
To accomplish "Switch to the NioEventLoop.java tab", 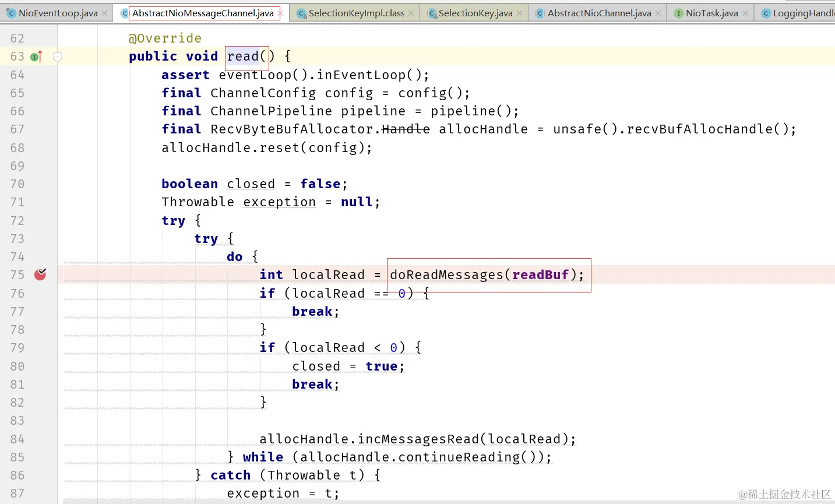I will pyautogui.click(x=58, y=13).
